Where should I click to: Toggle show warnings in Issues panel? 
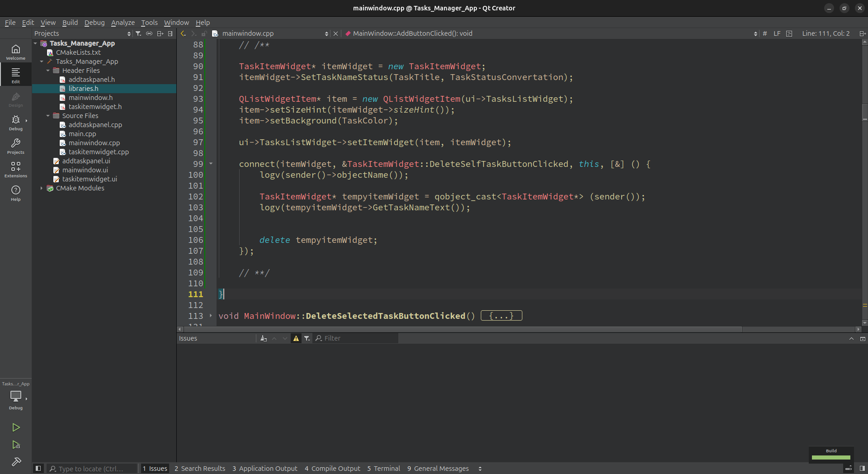[296, 338]
